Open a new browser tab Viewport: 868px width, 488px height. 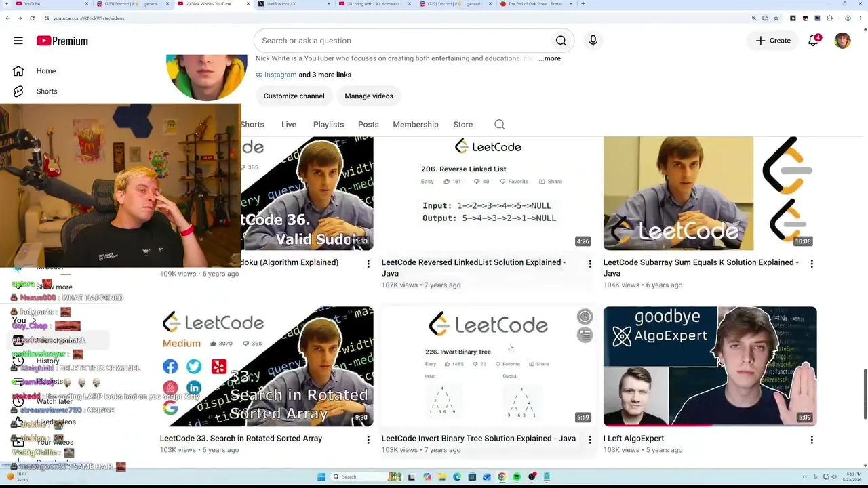(x=583, y=4)
